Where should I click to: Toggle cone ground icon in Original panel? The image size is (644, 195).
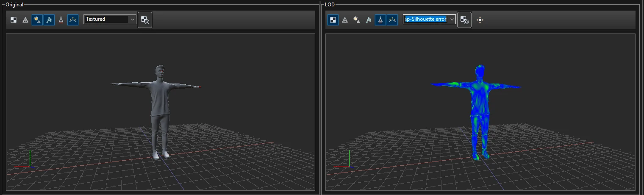61,19
